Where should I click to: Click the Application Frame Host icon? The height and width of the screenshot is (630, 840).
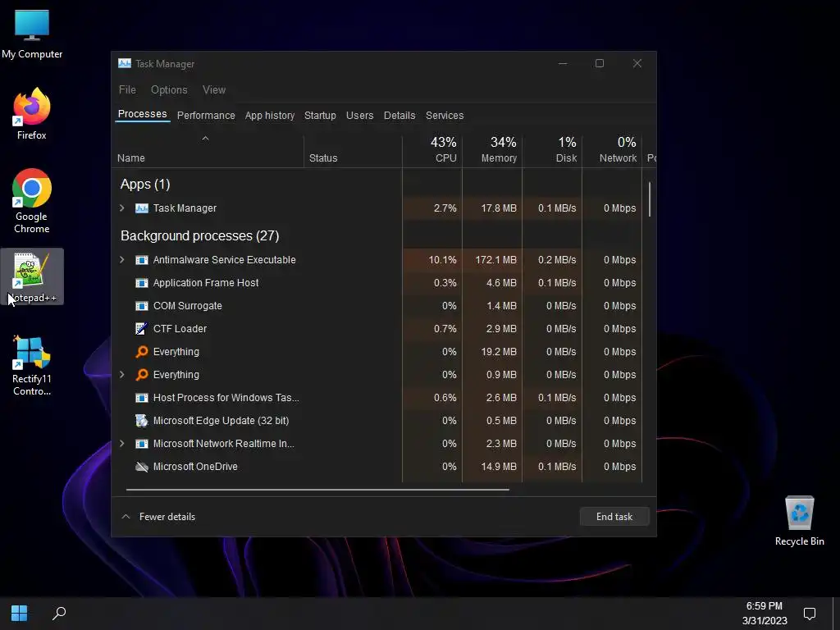141,283
